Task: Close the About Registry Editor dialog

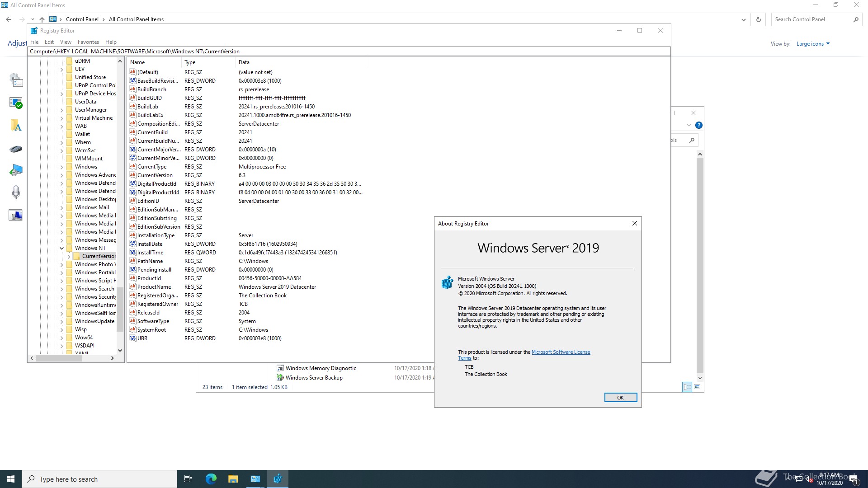Action: pyautogui.click(x=634, y=223)
